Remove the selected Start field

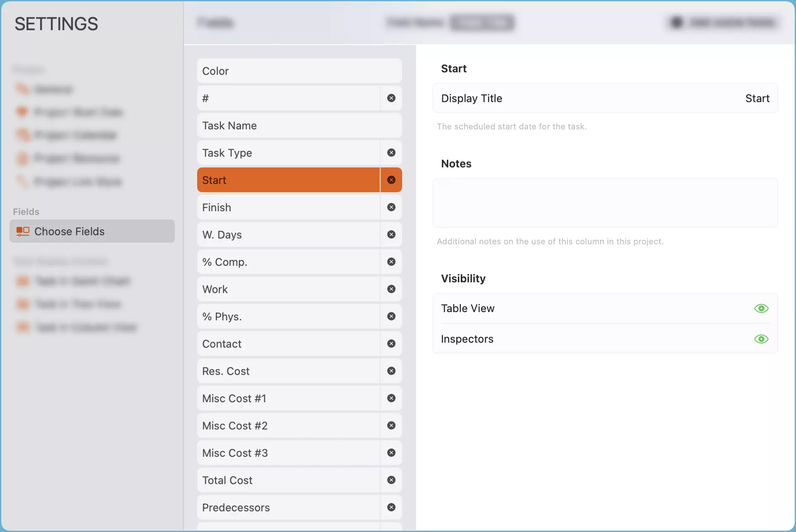391,180
